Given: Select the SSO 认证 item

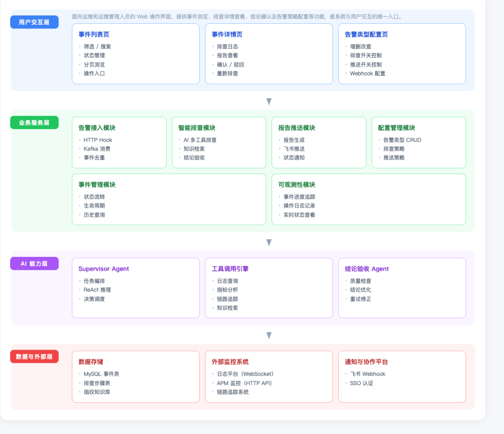Looking at the screenshot, I should [x=361, y=383].
